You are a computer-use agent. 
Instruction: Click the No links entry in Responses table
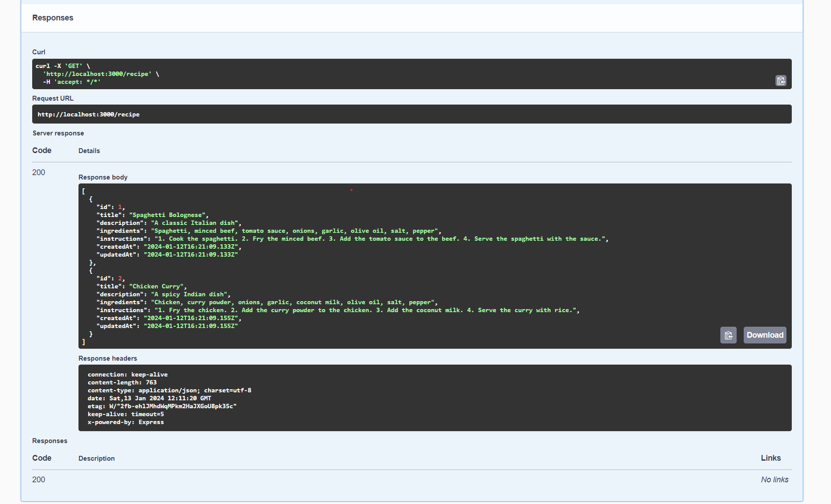774,479
